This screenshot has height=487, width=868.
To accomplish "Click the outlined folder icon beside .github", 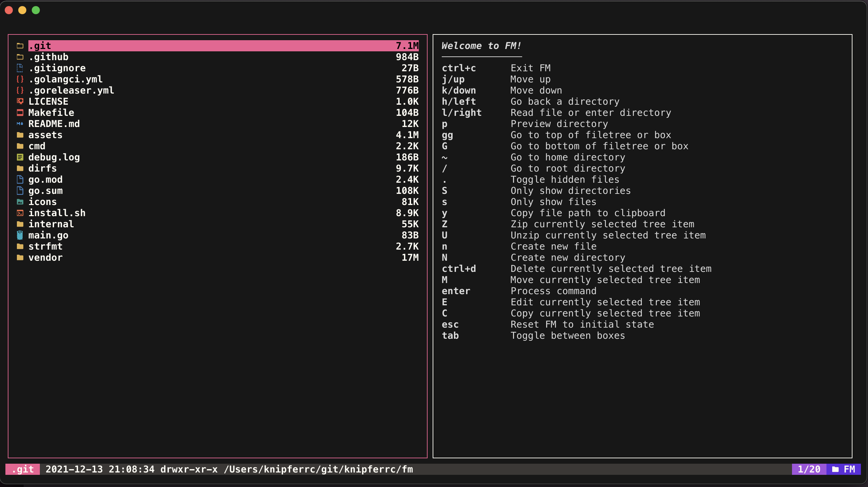I will pos(20,57).
